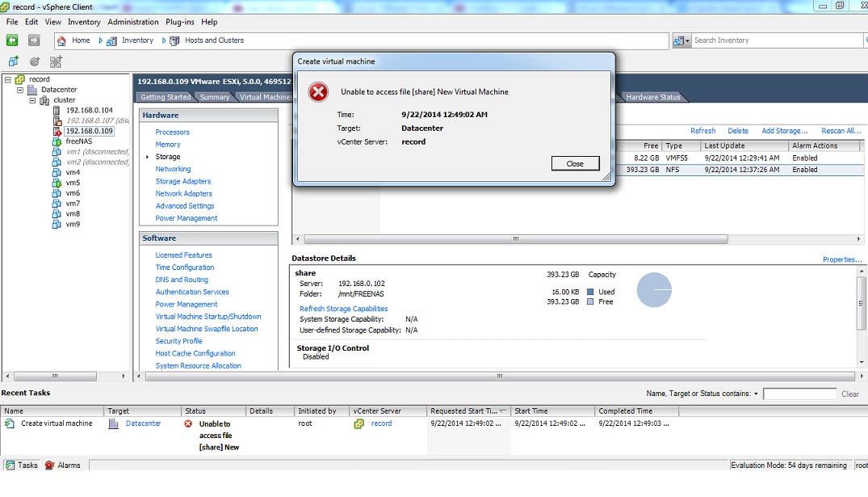Expand the Home breadcrumb arrow
This screenshot has height=497, width=868.
pos(101,40)
